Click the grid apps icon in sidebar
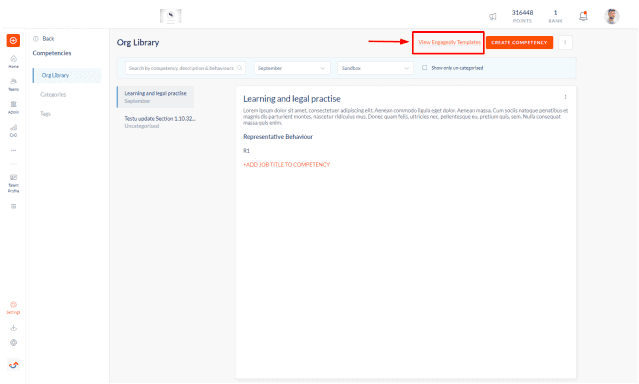The height and width of the screenshot is (384, 639). point(13,206)
